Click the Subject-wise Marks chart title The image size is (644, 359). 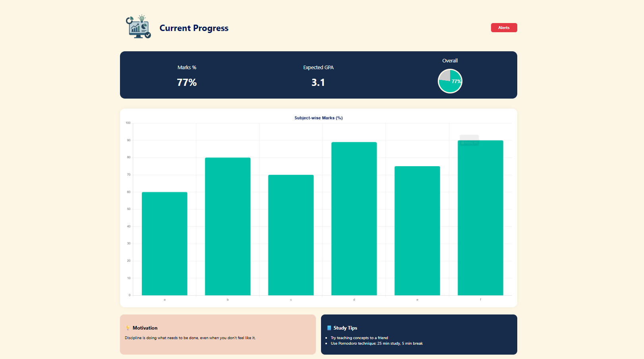point(318,118)
